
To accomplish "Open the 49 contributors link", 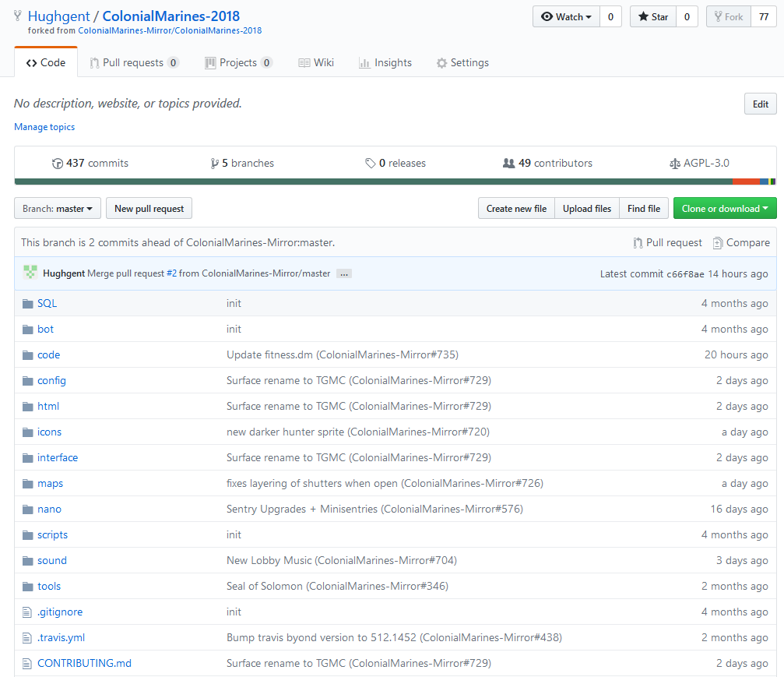I will pyautogui.click(x=547, y=164).
